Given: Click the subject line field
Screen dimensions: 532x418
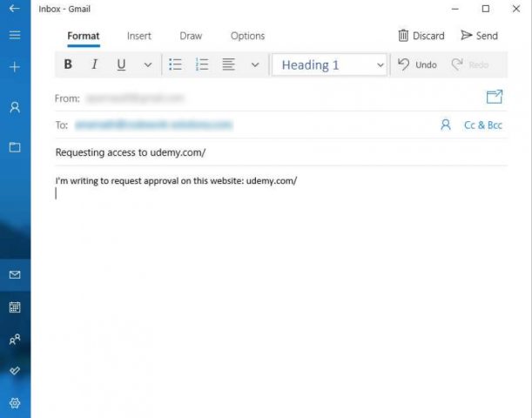Looking at the screenshot, I should 279,152.
